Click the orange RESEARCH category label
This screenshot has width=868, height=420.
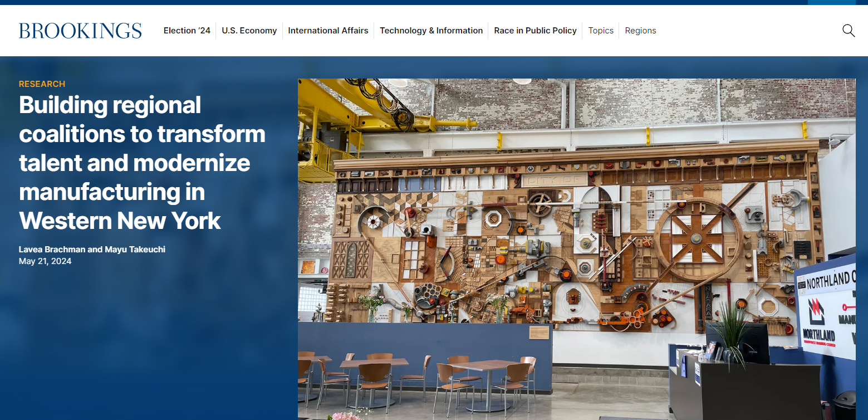pyautogui.click(x=42, y=84)
